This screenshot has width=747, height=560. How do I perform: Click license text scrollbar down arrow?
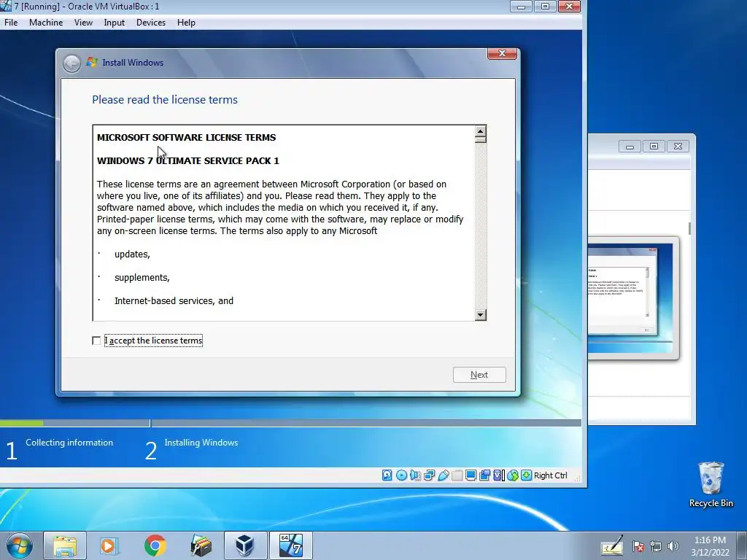pos(481,315)
